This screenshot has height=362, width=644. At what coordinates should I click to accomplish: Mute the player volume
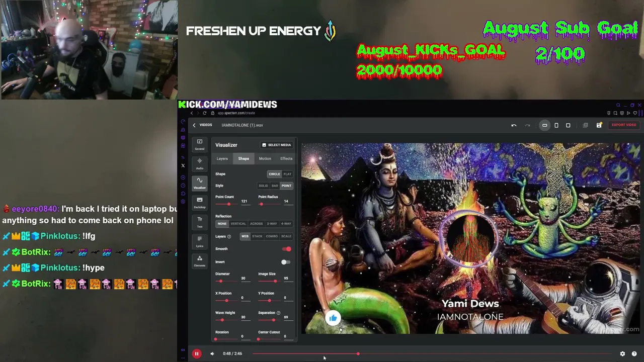pyautogui.click(x=212, y=354)
